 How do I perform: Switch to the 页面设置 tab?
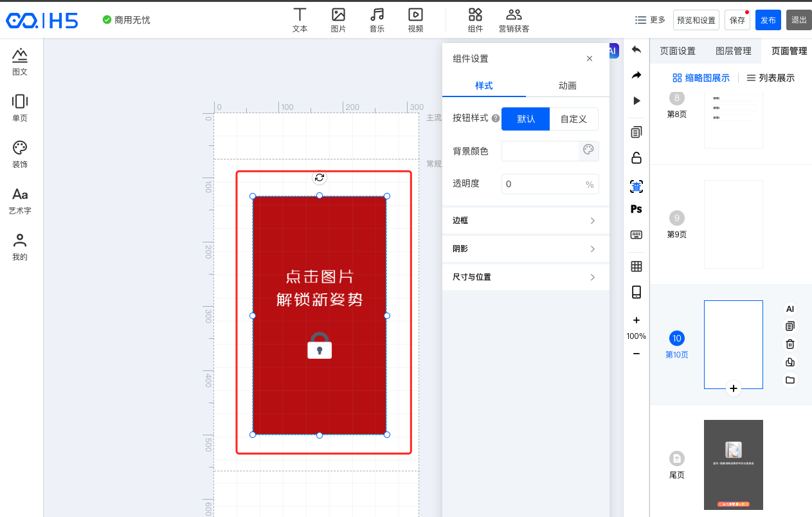678,51
